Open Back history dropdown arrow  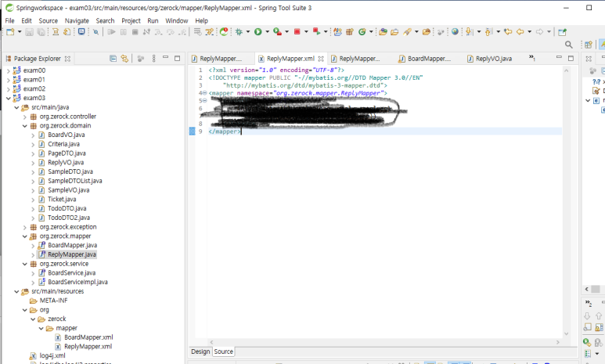[529, 32]
